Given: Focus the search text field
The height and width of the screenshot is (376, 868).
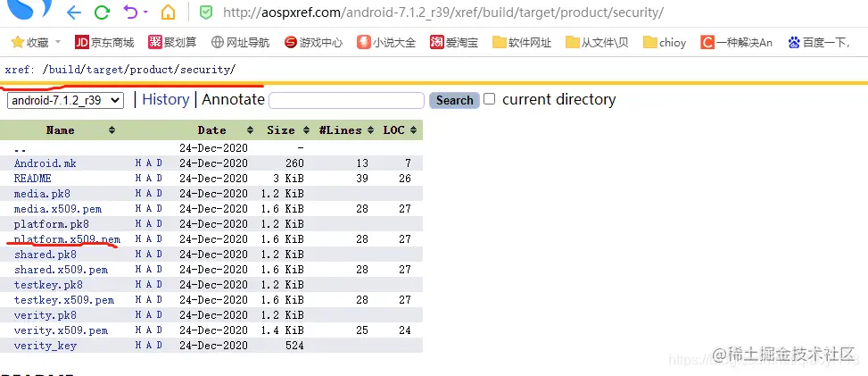Looking at the screenshot, I should [x=346, y=100].
